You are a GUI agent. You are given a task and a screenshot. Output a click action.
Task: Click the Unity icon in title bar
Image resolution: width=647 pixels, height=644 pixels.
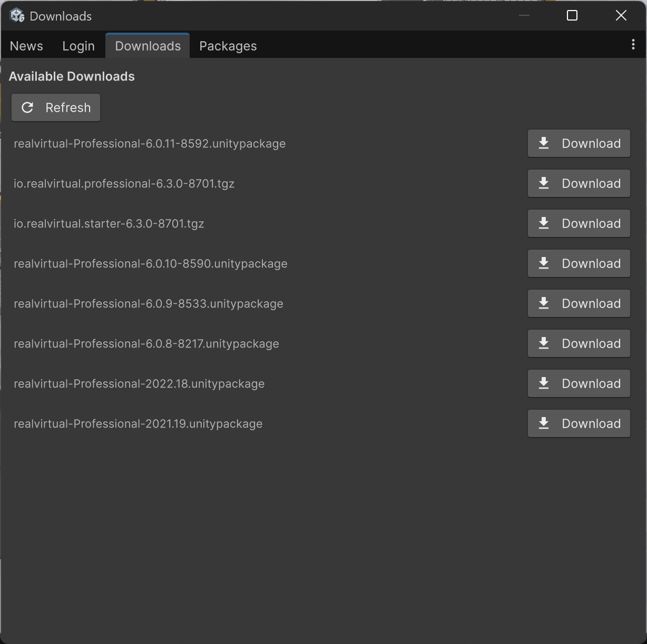pos(17,16)
